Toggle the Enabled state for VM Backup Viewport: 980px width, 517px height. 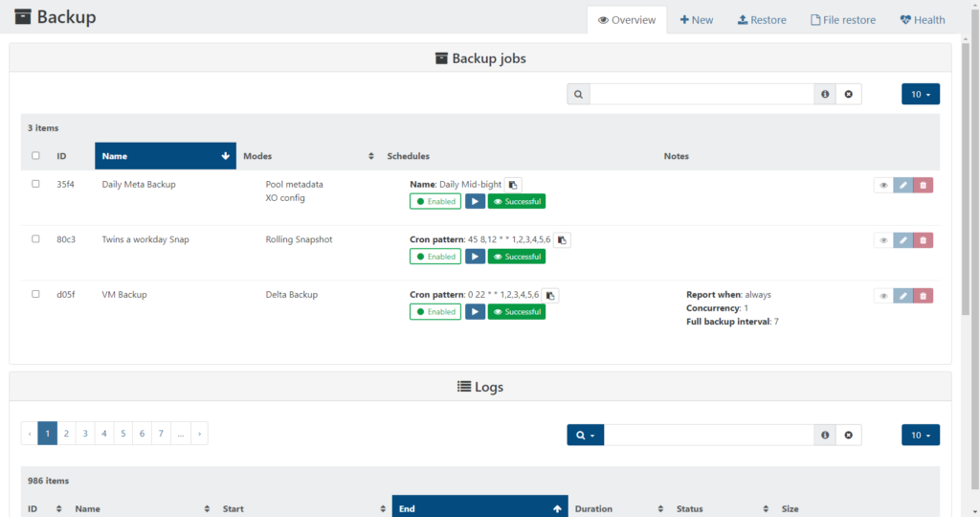(x=435, y=312)
